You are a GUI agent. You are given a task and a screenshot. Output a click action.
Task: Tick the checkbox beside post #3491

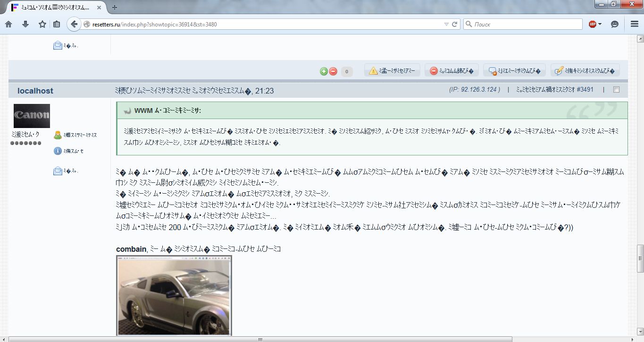coord(616,90)
